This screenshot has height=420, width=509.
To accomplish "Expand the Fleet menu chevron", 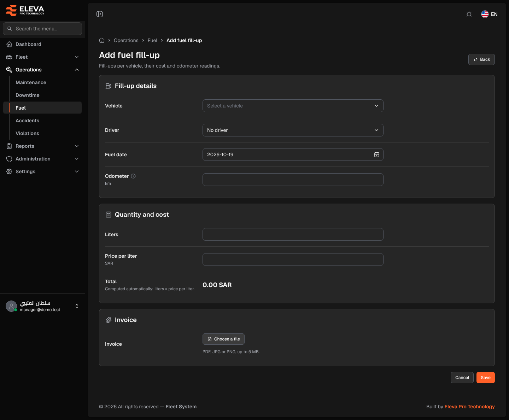I will [x=77, y=57].
